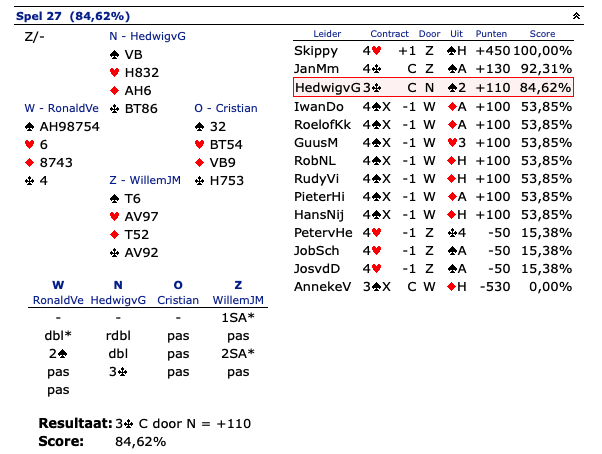Select highlighted HedwigvG row in results
Screen dimensions: 602x454
(433, 87)
